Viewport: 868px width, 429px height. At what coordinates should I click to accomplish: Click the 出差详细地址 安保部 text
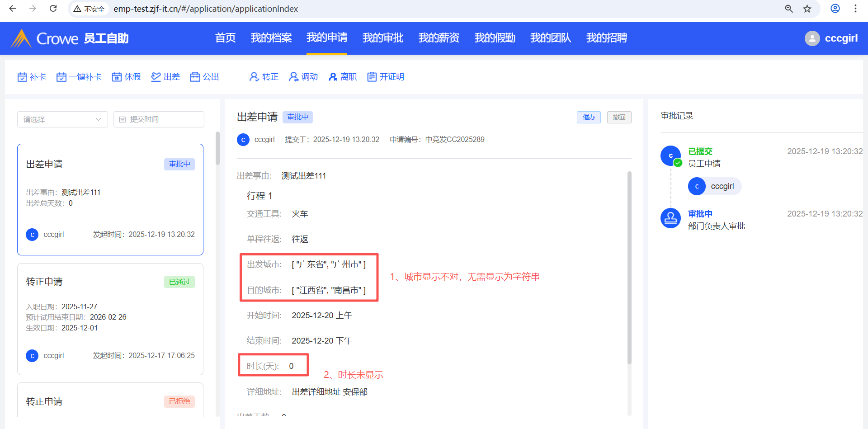tap(330, 392)
